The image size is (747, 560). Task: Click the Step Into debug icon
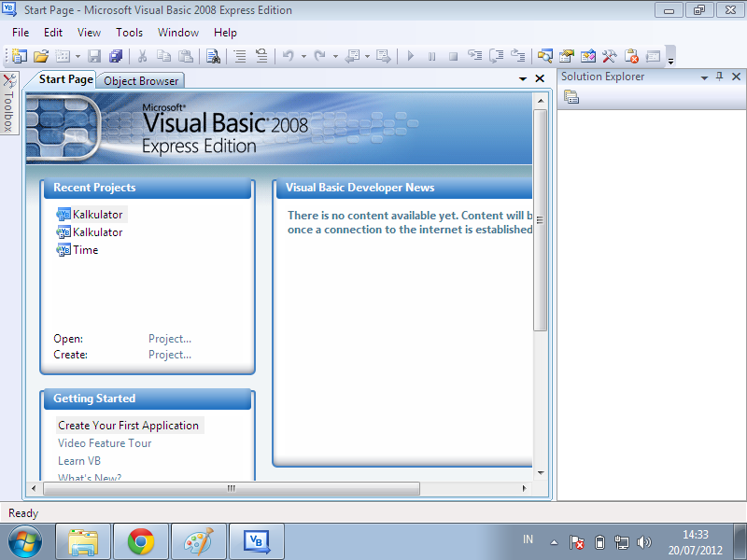pyautogui.click(x=475, y=56)
